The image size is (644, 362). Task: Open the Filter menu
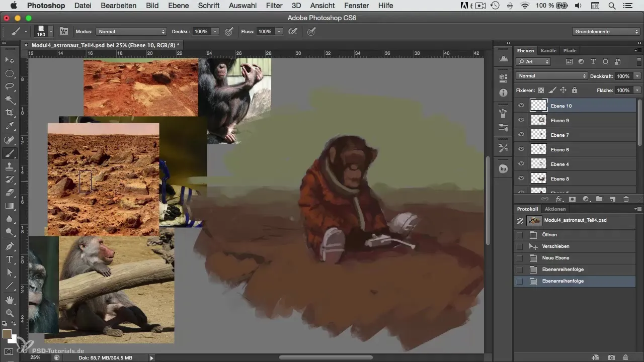click(x=274, y=6)
